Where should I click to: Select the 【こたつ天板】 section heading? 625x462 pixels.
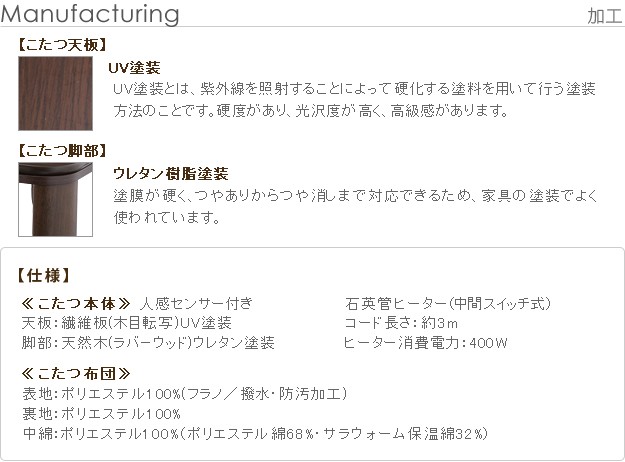tap(63, 45)
